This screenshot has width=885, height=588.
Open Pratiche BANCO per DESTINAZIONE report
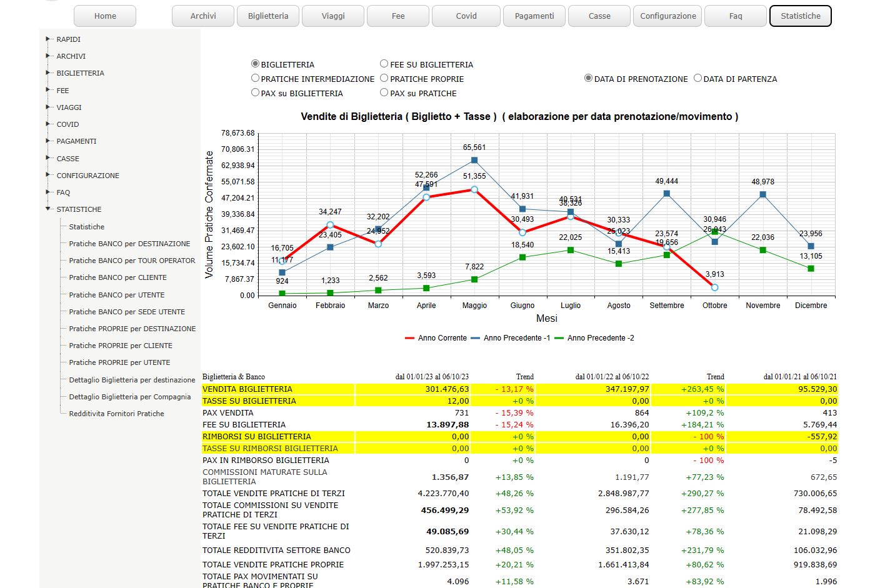click(x=129, y=244)
